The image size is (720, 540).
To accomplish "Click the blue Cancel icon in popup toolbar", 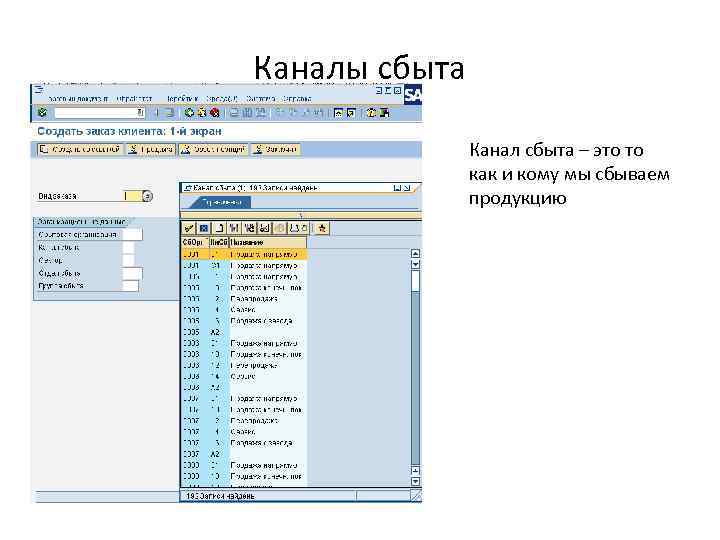I will [204, 228].
